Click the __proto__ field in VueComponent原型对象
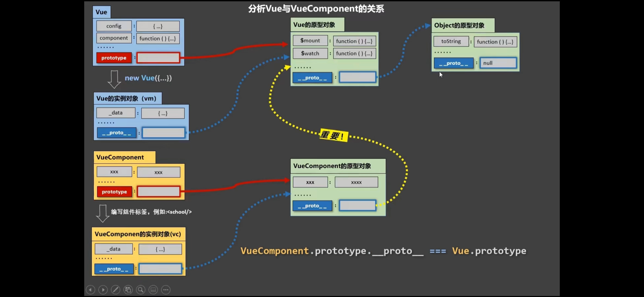The width and height of the screenshot is (644, 297). 312,205
